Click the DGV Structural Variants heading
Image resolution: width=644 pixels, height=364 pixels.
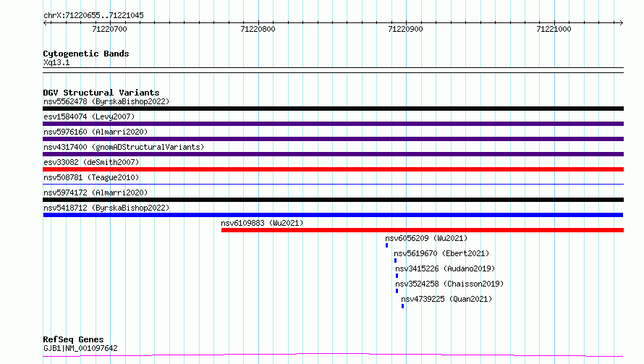(101, 93)
